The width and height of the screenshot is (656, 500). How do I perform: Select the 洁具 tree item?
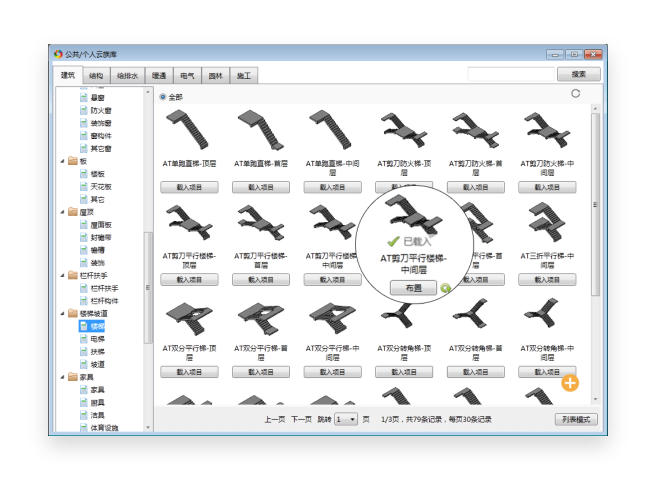(97, 415)
